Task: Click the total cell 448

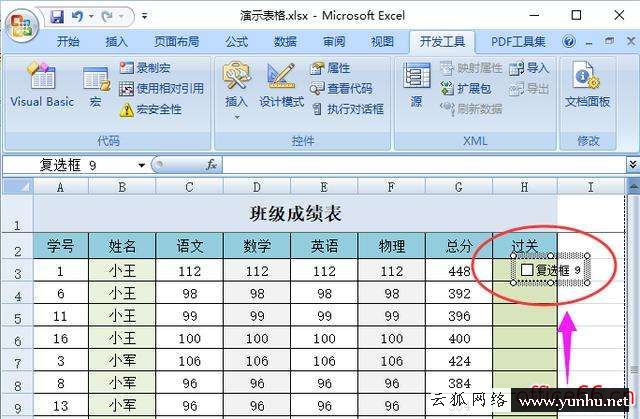Action: pyautogui.click(x=459, y=270)
